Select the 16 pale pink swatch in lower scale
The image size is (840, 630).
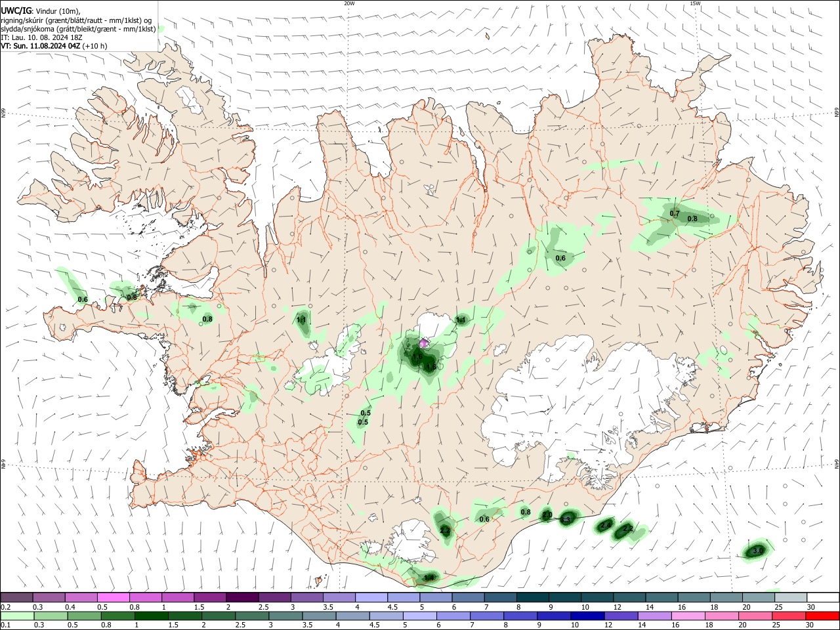coord(688,616)
